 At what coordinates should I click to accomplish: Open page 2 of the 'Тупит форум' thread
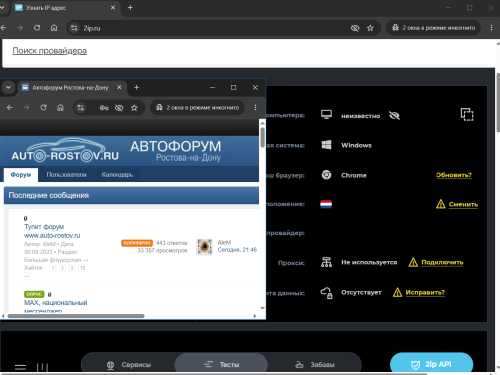[x=62, y=268]
